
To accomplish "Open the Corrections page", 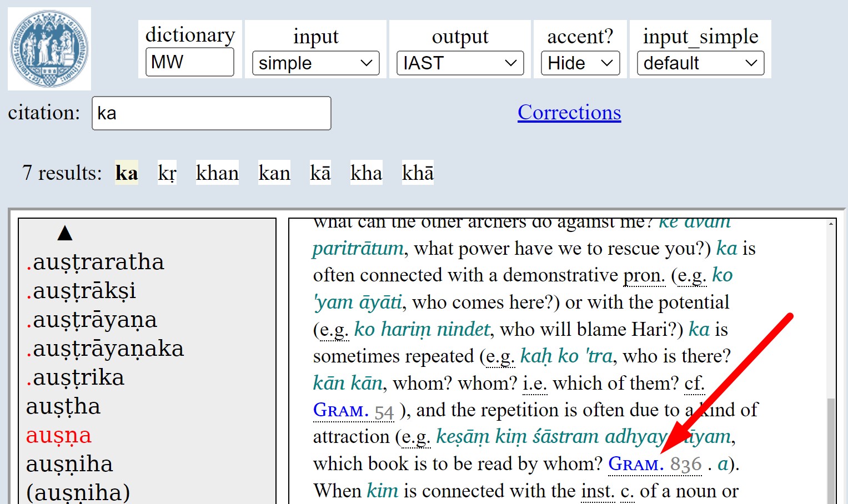I will tap(569, 112).
